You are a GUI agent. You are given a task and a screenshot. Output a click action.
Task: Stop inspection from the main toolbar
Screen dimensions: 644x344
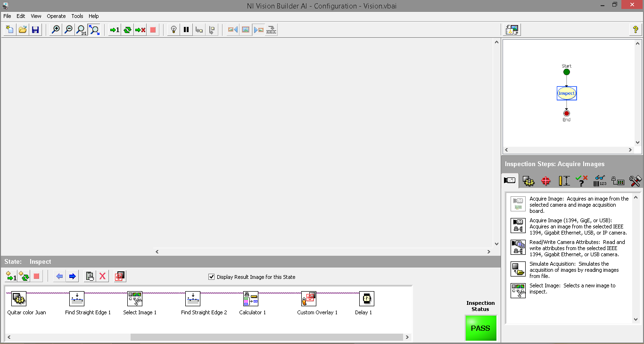click(x=153, y=30)
